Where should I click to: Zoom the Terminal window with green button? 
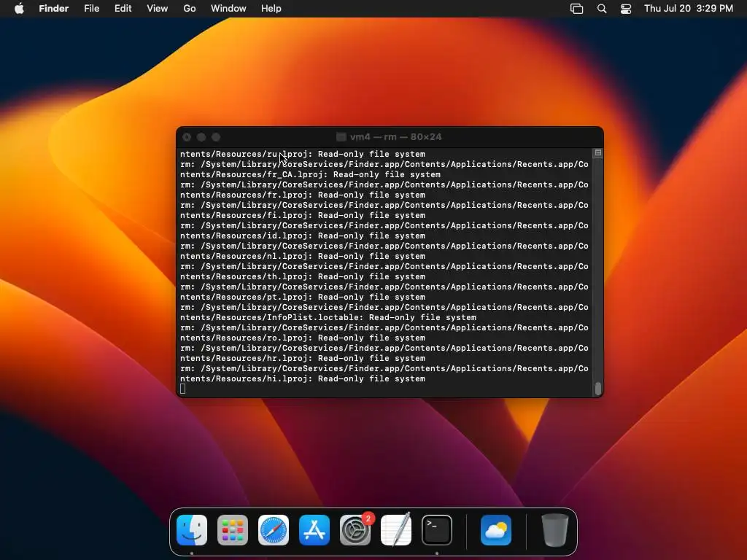click(x=216, y=137)
